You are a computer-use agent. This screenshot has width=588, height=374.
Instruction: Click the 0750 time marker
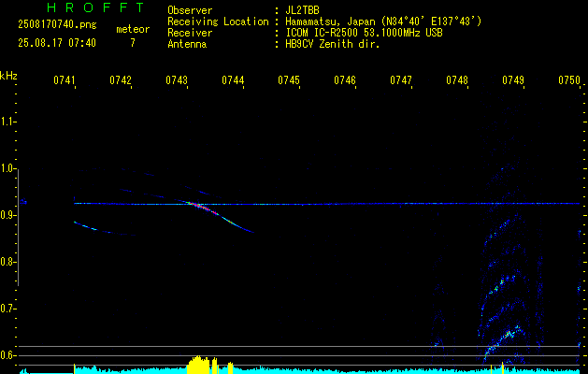(x=569, y=80)
